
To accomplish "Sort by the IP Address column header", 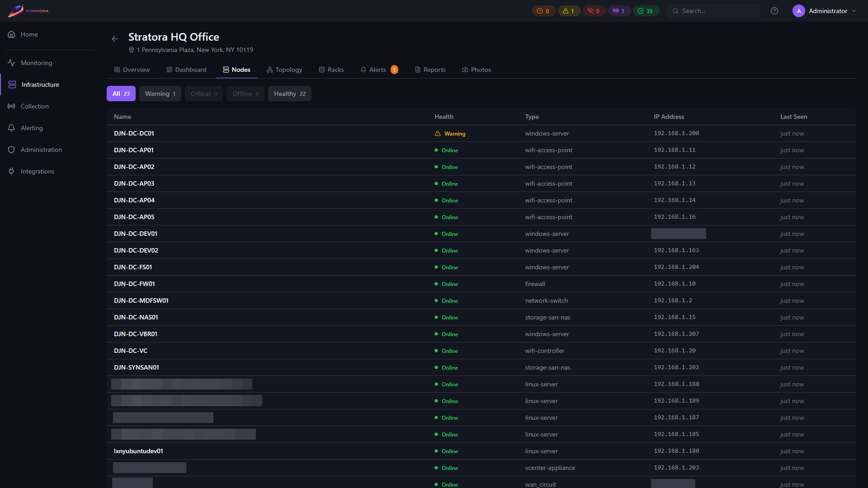I will [669, 117].
